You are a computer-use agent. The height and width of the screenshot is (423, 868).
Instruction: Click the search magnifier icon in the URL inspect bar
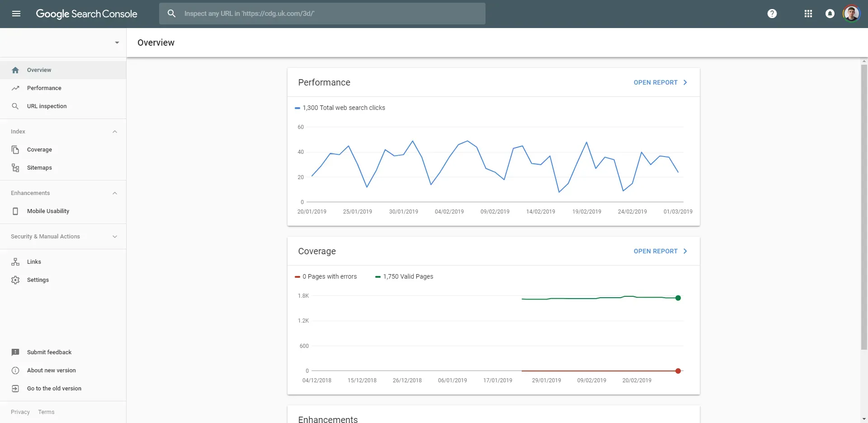171,14
